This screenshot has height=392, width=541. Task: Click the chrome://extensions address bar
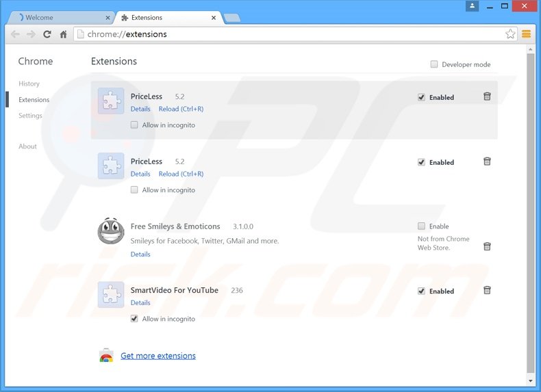point(295,34)
